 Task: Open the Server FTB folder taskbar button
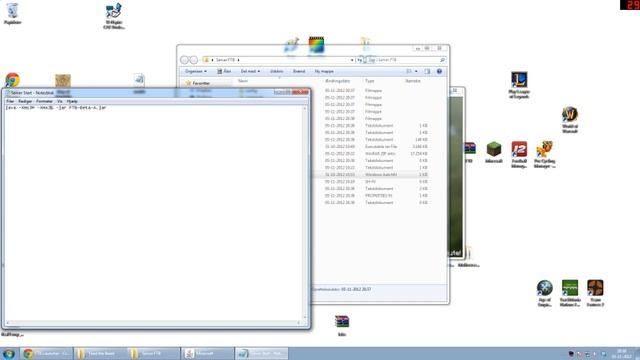click(153, 353)
